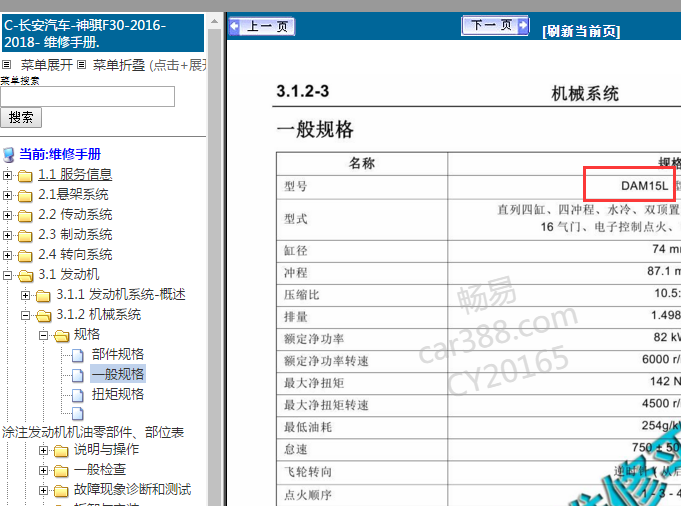Click the 菜单折叠 list icon
The image size is (681, 506).
pos(81,65)
